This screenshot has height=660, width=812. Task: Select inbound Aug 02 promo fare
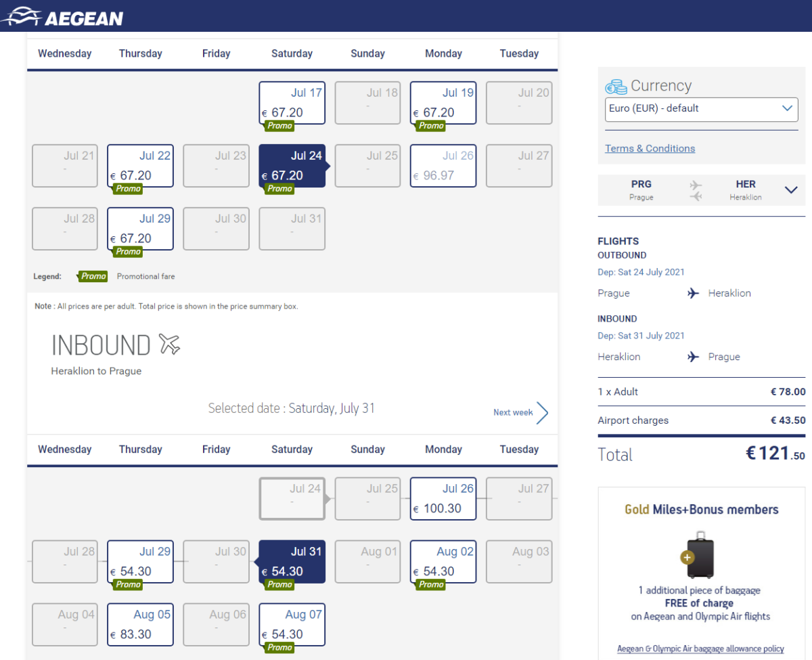tap(443, 562)
